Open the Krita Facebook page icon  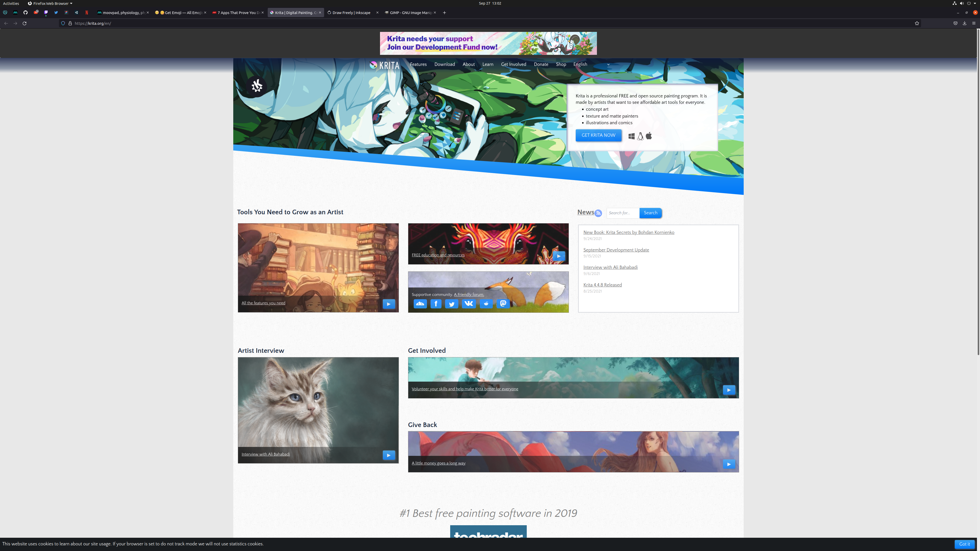436,304
